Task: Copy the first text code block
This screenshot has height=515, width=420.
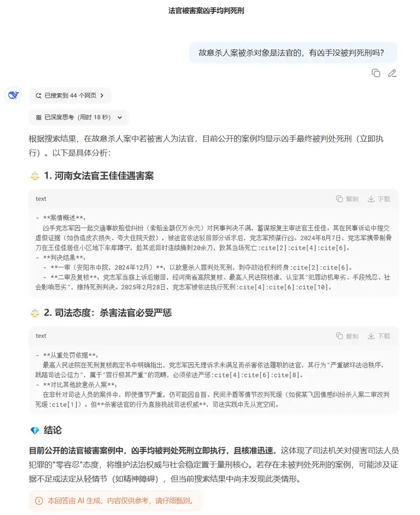Action: (347, 199)
